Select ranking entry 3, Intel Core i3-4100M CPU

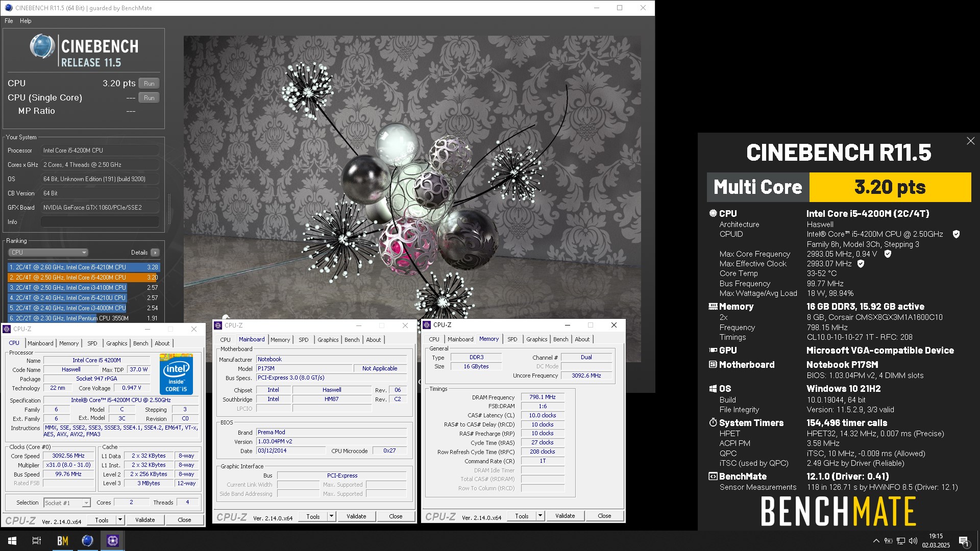pos(84,288)
